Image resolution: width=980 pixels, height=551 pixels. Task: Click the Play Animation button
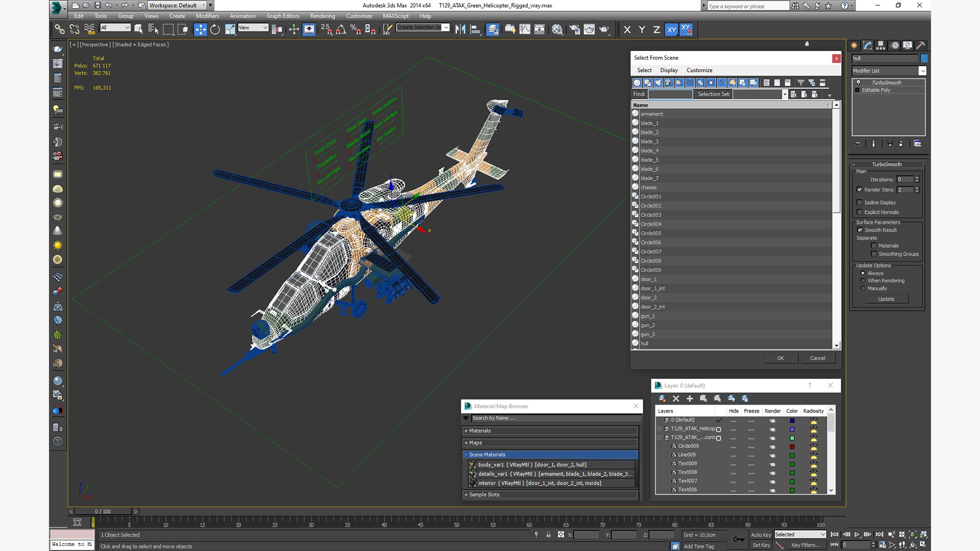click(x=857, y=534)
